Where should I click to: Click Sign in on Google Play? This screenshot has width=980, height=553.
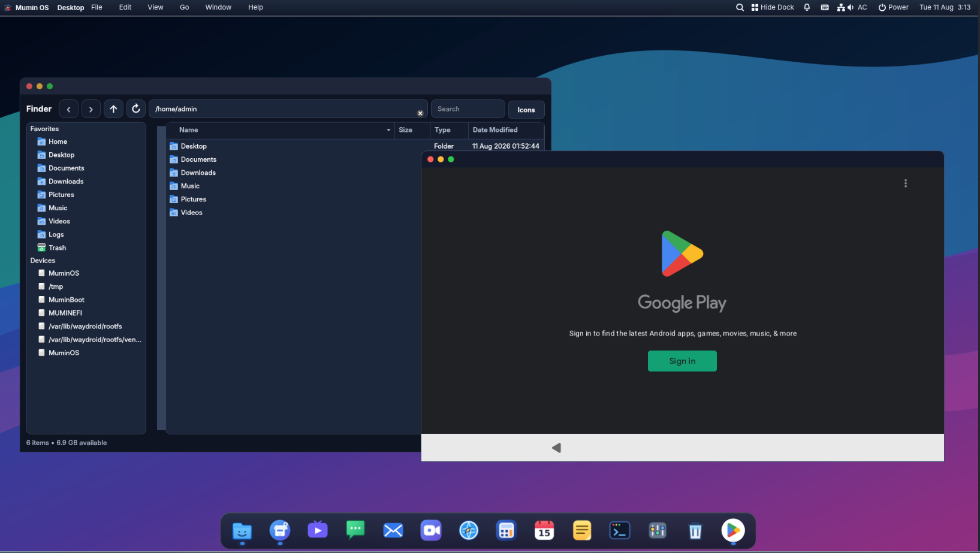[682, 361]
